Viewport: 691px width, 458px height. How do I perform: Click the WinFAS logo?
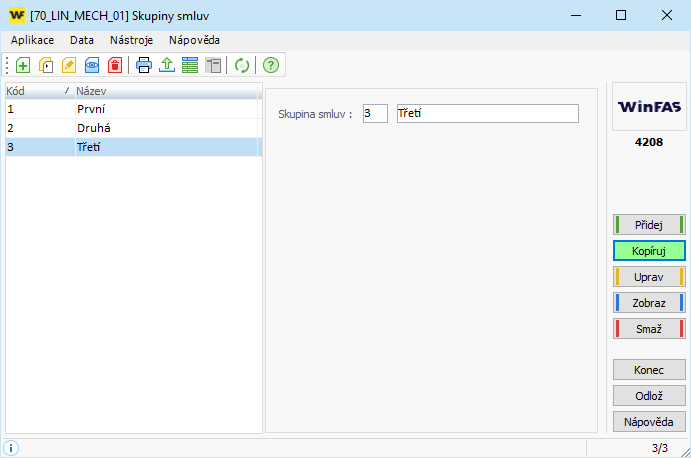649,107
